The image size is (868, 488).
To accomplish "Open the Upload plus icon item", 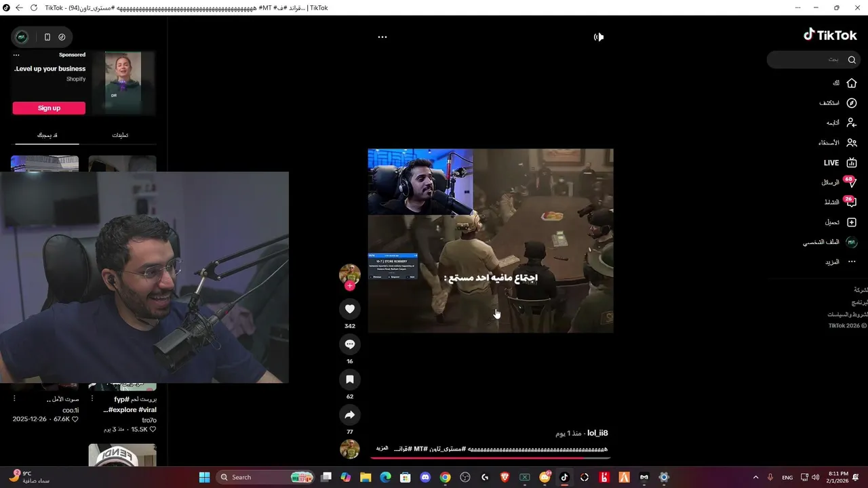I will [841, 222].
